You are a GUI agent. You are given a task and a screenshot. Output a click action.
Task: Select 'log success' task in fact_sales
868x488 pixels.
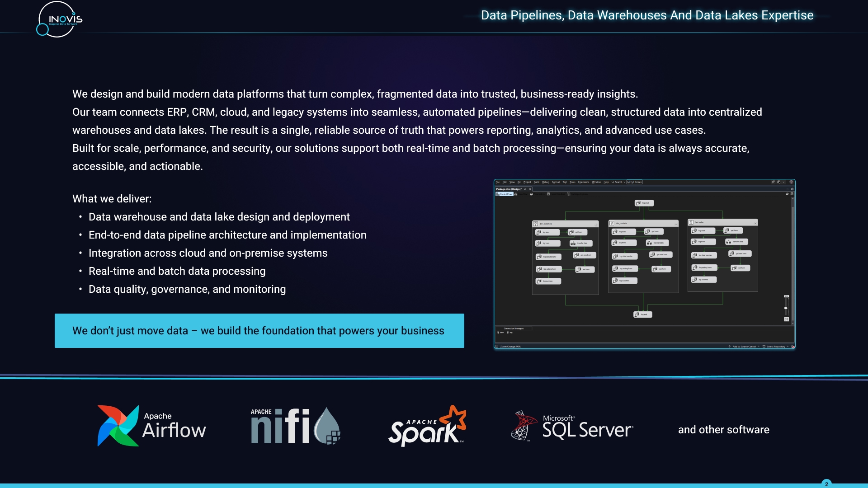click(x=704, y=280)
